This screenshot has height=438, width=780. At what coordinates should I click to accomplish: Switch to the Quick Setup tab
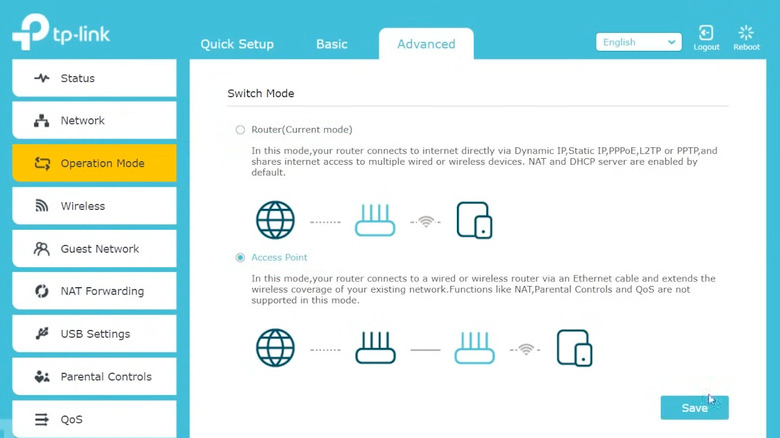(237, 44)
